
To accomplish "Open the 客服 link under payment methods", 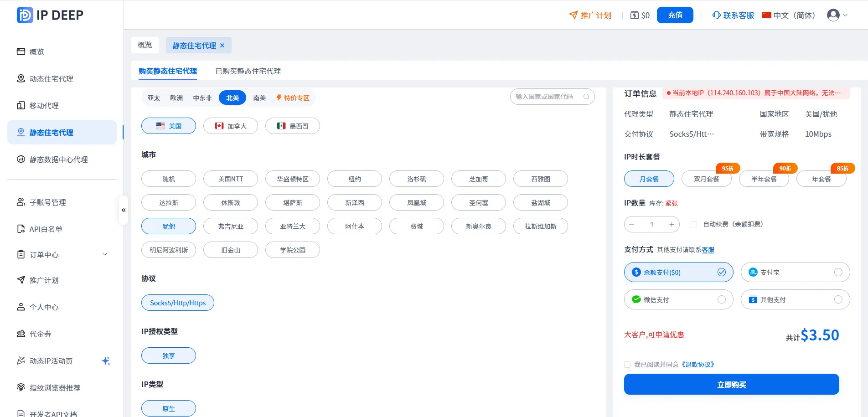I will 708,250.
